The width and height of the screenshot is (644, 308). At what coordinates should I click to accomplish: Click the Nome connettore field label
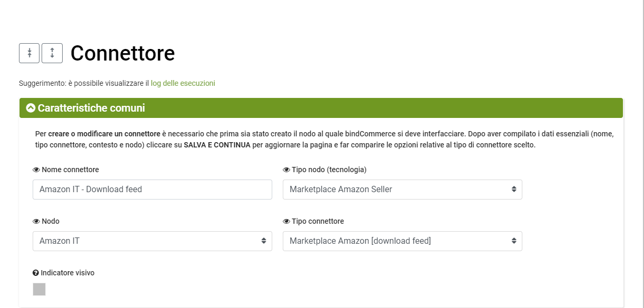point(70,170)
